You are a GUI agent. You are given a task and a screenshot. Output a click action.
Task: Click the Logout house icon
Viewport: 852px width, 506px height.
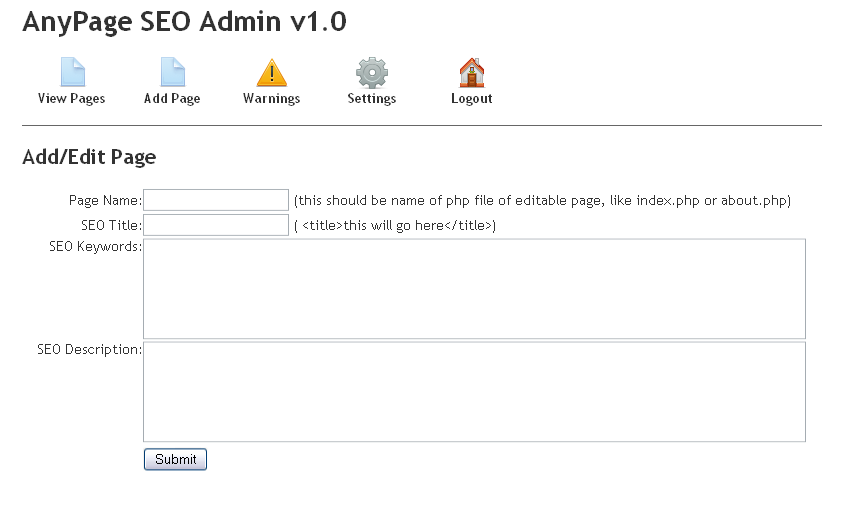472,73
